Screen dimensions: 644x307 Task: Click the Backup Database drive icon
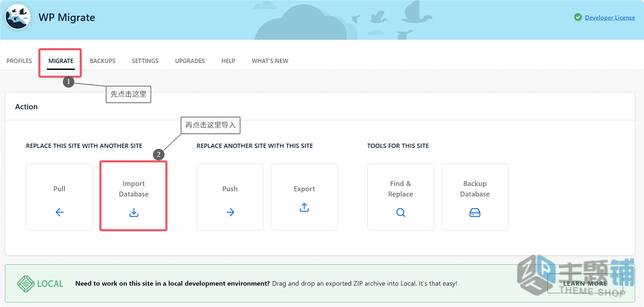point(475,213)
